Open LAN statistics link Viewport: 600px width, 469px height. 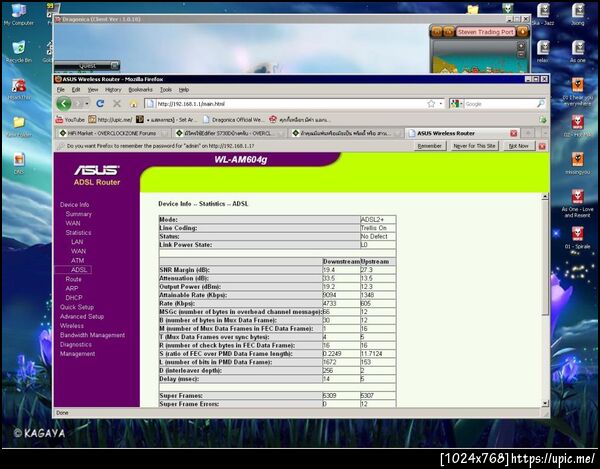[77, 242]
